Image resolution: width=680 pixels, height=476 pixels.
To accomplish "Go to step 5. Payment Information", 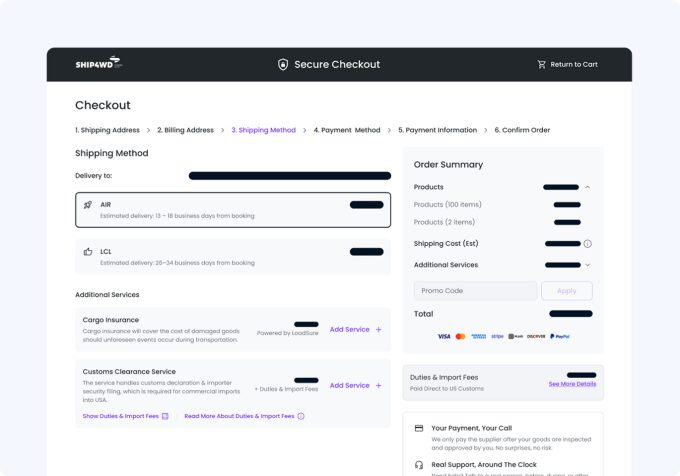I will click(x=437, y=130).
